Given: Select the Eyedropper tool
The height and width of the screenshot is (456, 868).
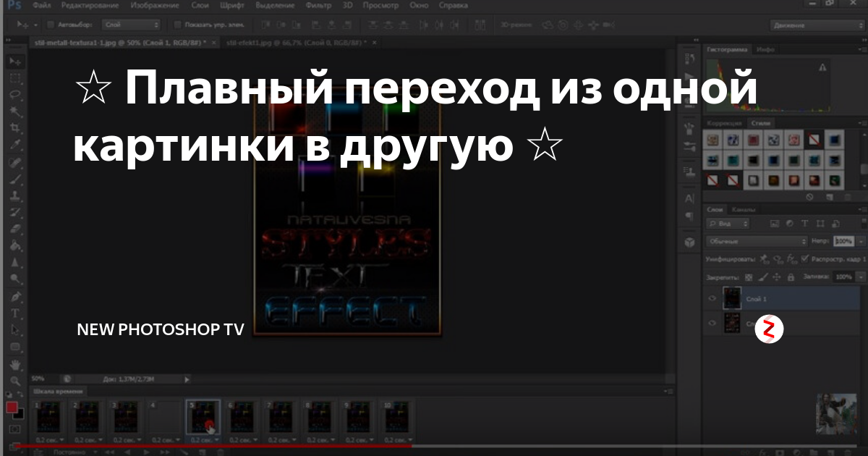Looking at the screenshot, I should (x=15, y=145).
